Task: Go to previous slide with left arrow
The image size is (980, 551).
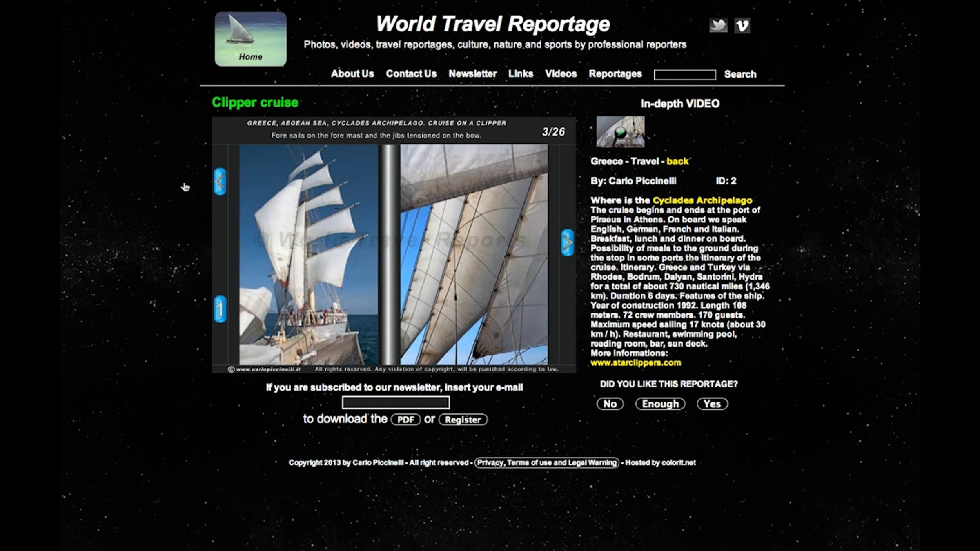Action: [220, 182]
